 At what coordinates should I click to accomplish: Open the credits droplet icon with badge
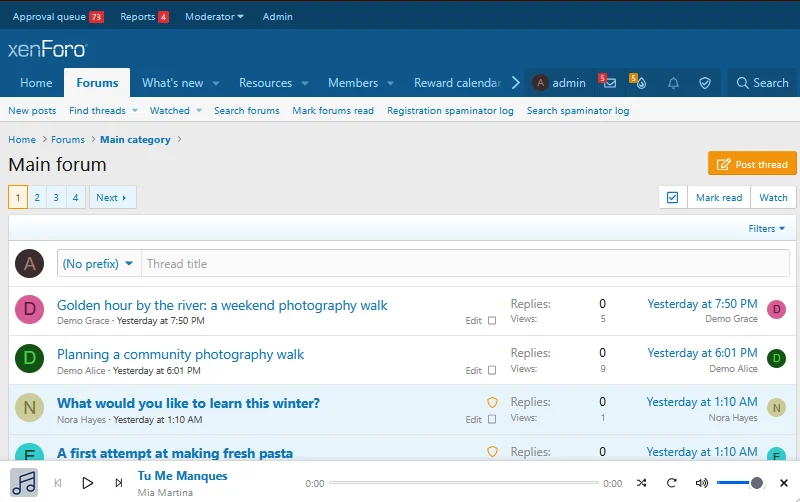tap(639, 83)
